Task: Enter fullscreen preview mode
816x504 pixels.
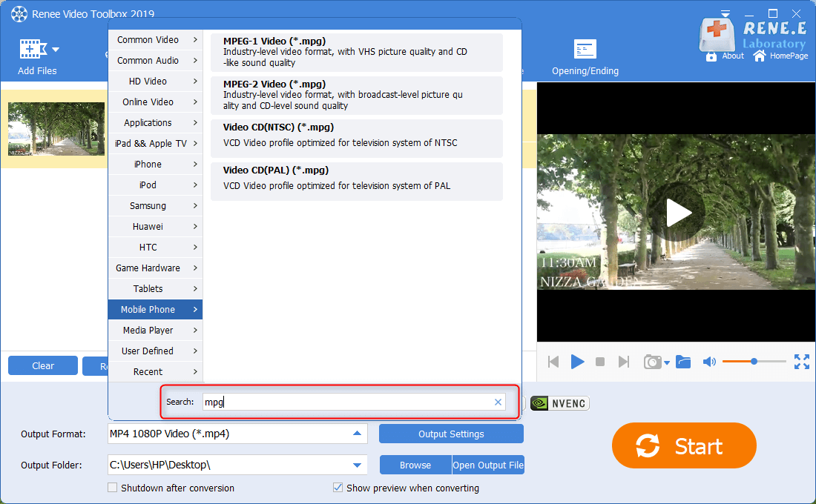Action: [x=801, y=362]
